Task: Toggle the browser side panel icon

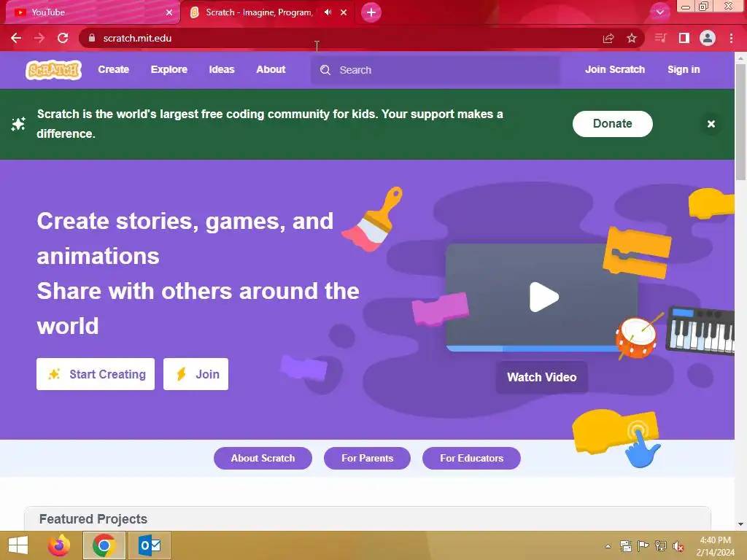Action: tap(684, 38)
